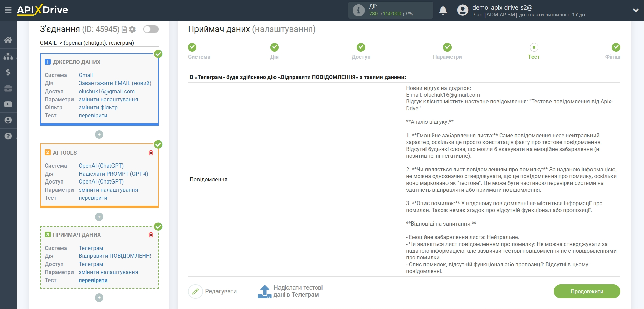644x309 pixels.
Task: Click the ApiX-Drive logo
Action: [42, 10]
